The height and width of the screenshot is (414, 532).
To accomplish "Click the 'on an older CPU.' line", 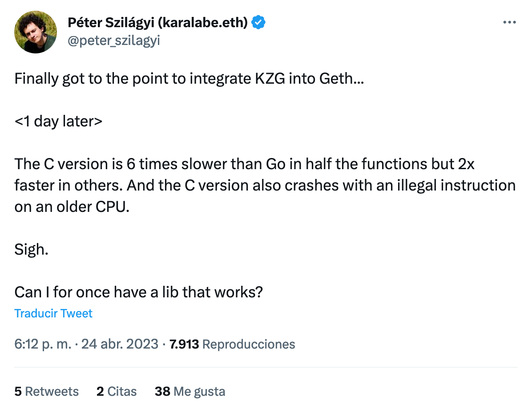I will click(x=72, y=207).
